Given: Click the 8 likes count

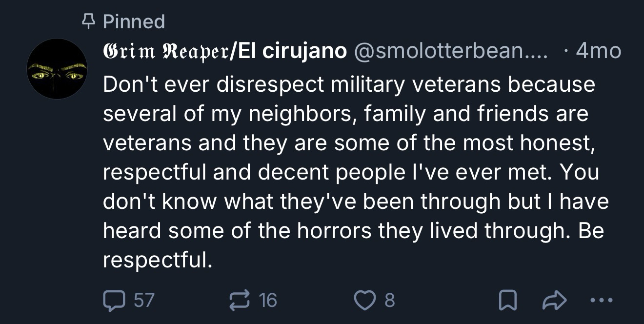Looking at the screenshot, I should click(x=389, y=300).
